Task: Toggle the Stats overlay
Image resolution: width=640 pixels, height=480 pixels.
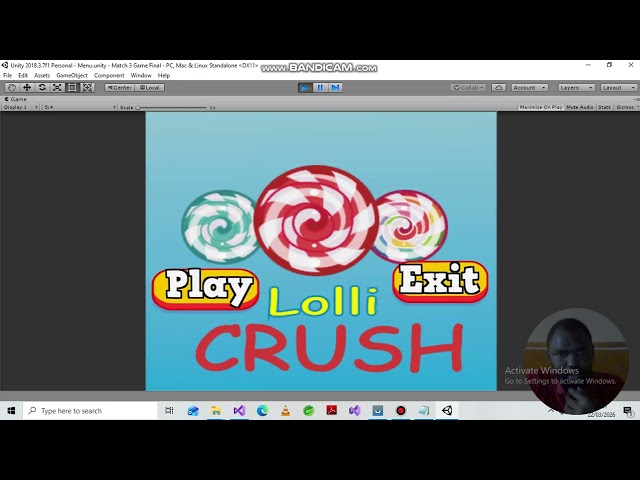Action: click(x=604, y=107)
